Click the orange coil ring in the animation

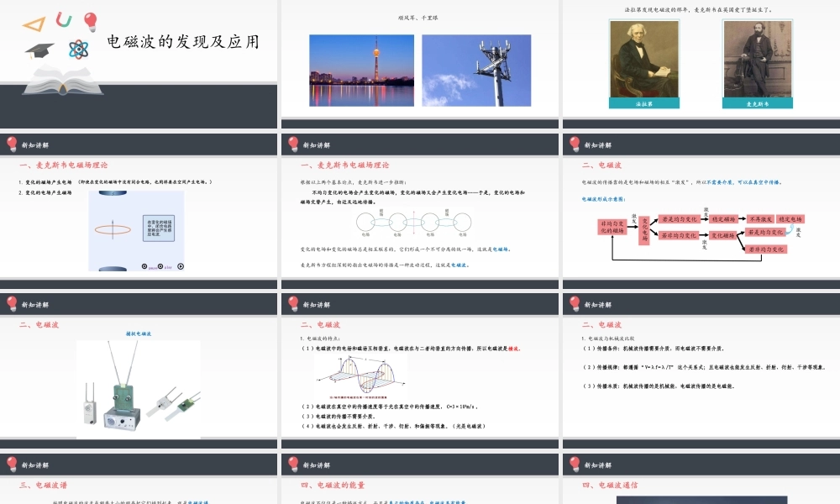click(x=113, y=230)
